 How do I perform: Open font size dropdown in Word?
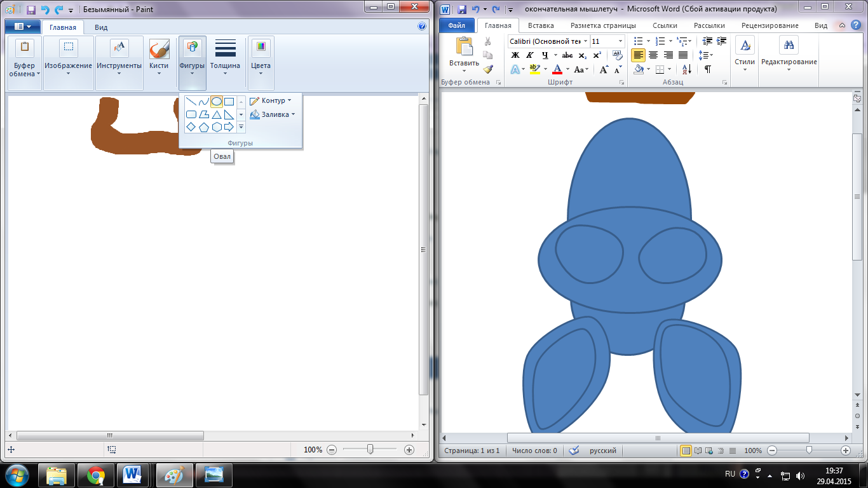click(621, 41)
